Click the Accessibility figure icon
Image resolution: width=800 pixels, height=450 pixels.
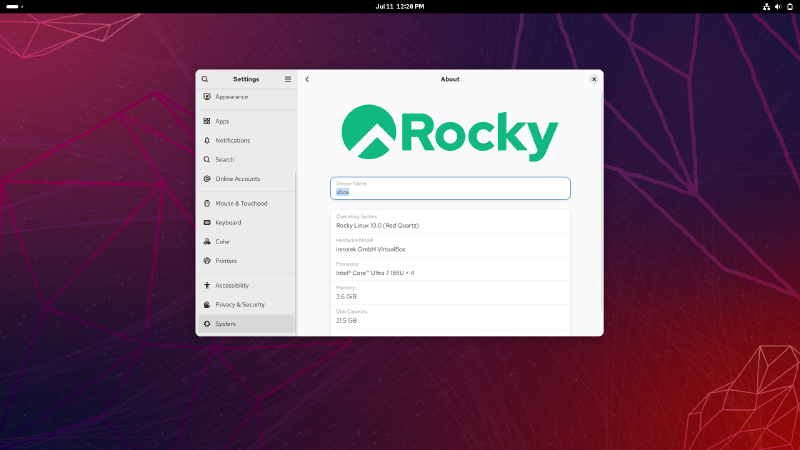[x=207, y=285]
